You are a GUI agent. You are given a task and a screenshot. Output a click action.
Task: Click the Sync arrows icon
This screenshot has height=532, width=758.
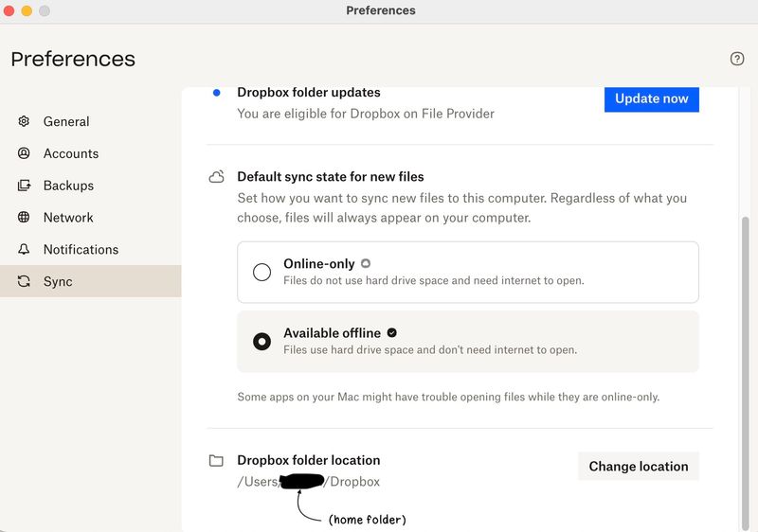(x=24, y=282)
